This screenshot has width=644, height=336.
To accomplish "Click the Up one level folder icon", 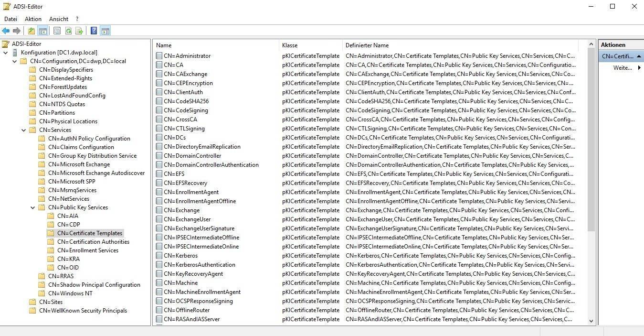I will (x=32, y=31).
